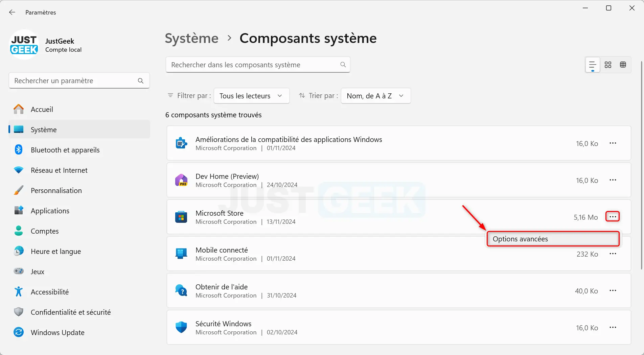
Task: Click the Accessibilité figure icon
Action: [19, 292]
